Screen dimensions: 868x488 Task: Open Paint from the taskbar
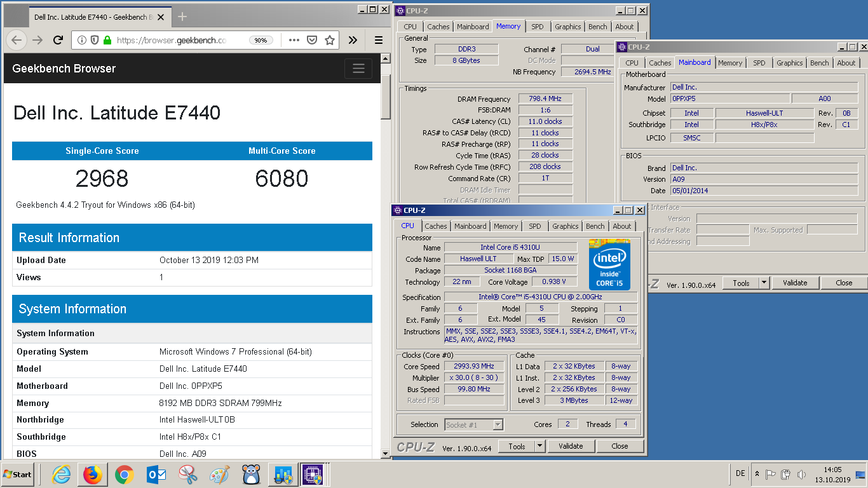click(x=219, y=474)
